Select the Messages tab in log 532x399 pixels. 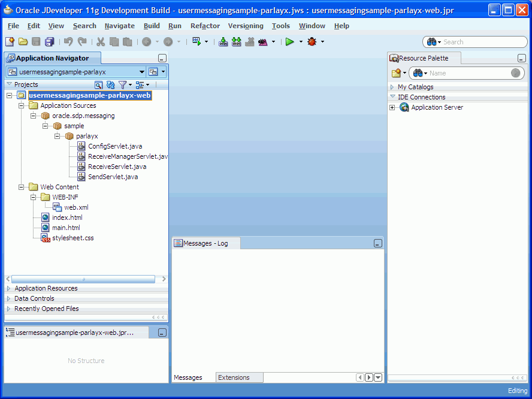tap(188, 377)
